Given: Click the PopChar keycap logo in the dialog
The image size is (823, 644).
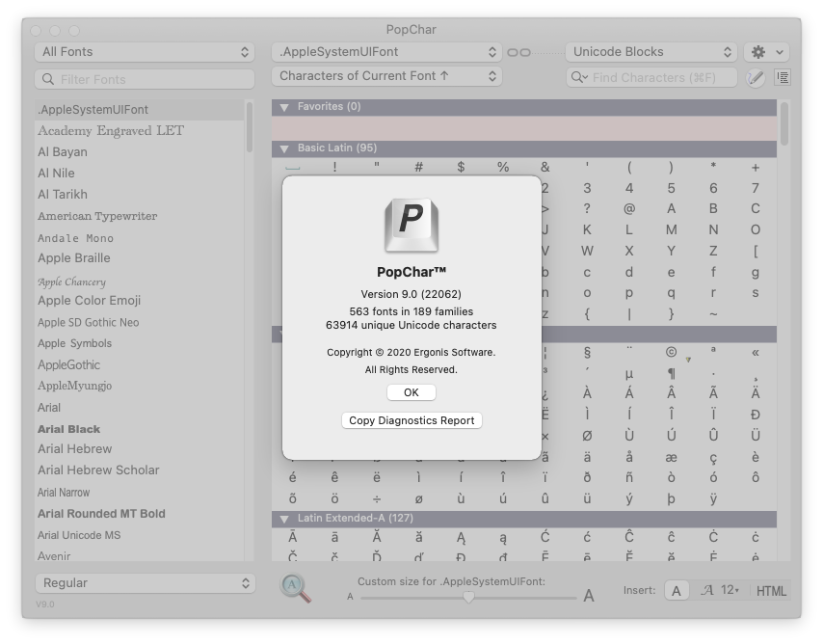Looking at the screenshot, I should coord(411,226).
